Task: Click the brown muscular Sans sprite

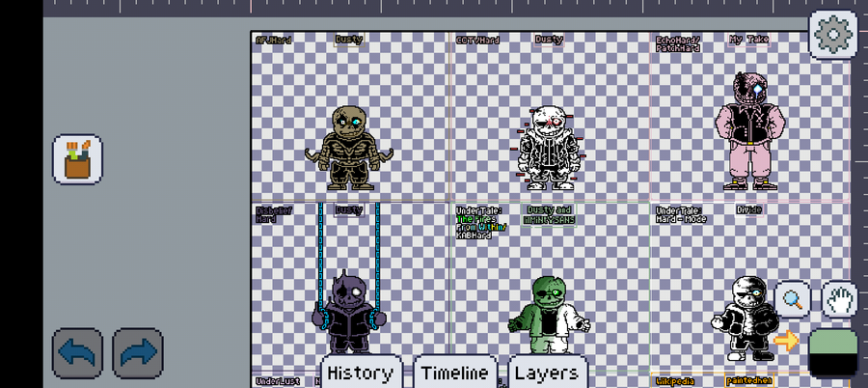Action: click(349, 148)
